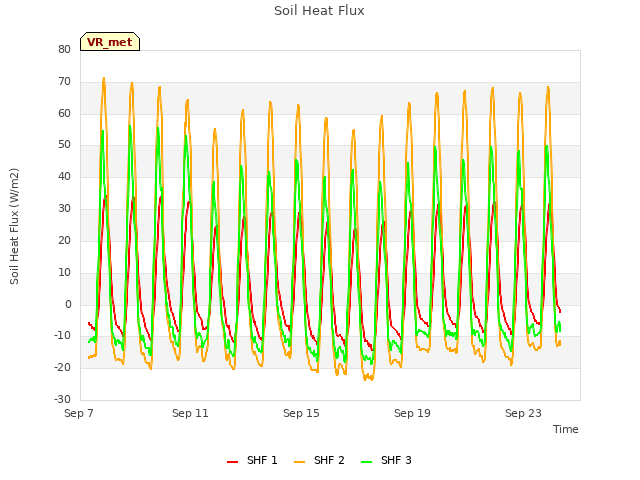Viewport: 640px width, 480px height.
Task: Click the Sep 15 x-axis tick label
Action: [x=301, y=413]
